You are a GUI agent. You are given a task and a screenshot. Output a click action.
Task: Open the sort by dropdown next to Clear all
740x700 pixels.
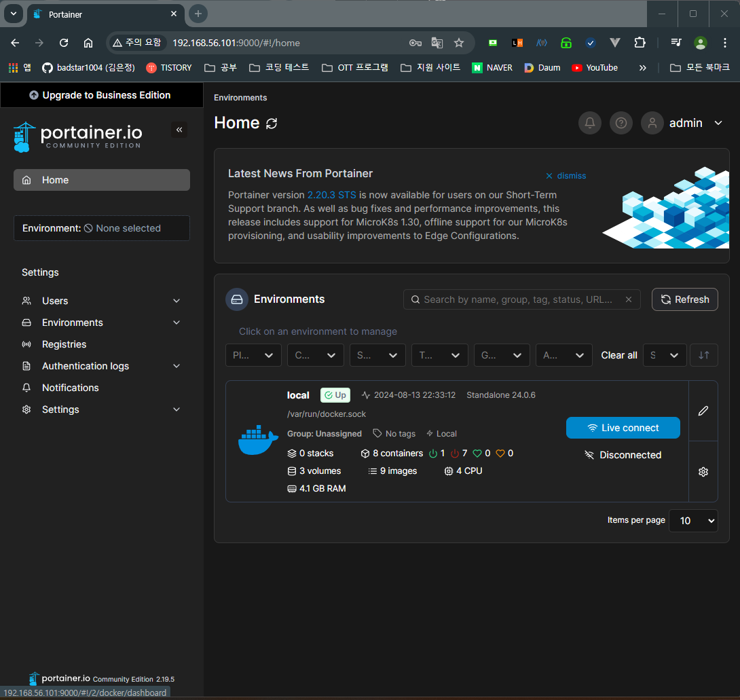coord(665,355)
